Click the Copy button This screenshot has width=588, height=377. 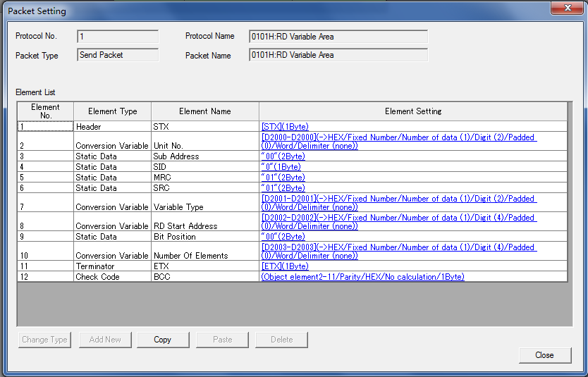click(x=162, y=340)
